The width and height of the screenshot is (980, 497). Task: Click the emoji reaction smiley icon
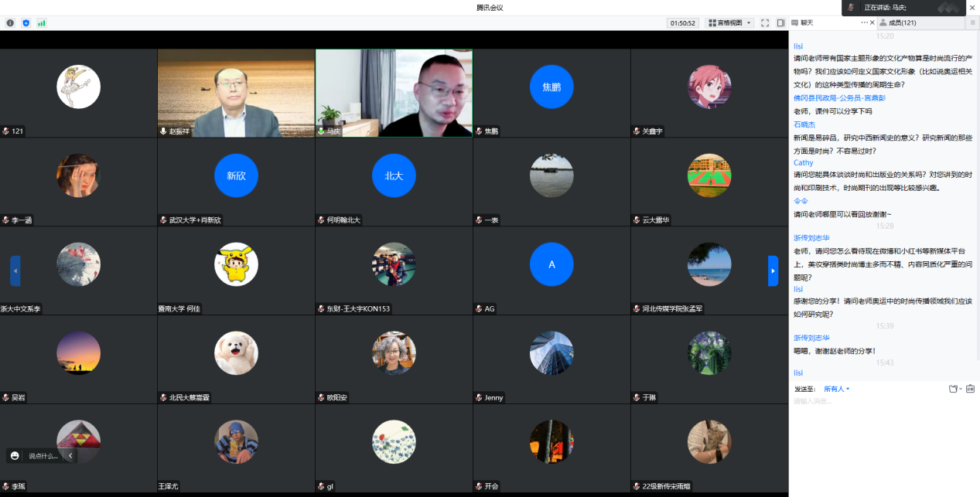tap(15, 456)
